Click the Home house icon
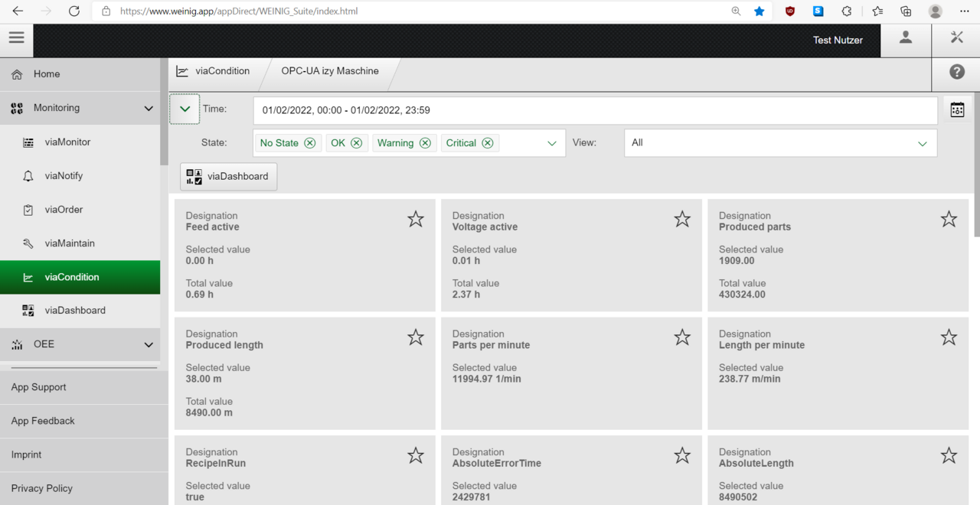 tap(17, 75)
